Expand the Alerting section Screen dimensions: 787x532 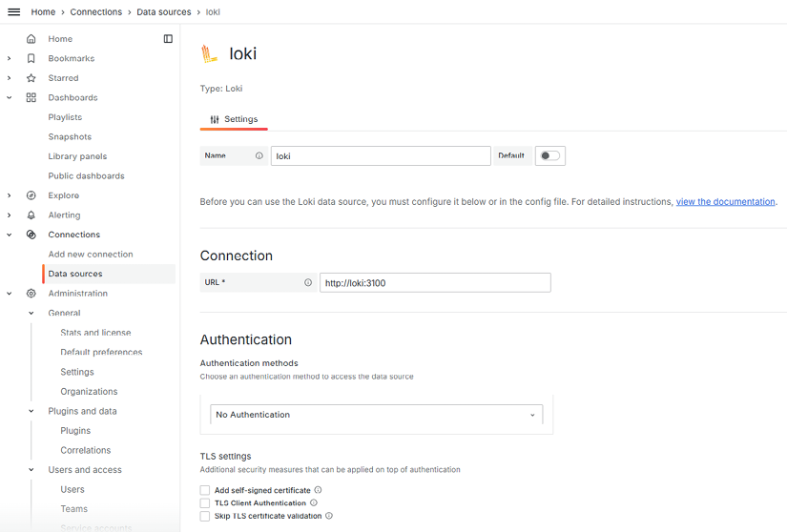[9, 215]
